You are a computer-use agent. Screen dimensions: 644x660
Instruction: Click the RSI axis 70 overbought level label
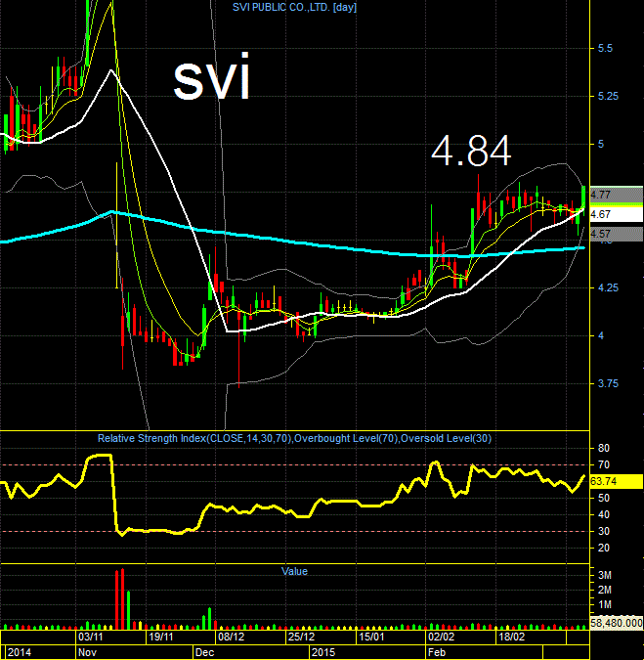604,464
